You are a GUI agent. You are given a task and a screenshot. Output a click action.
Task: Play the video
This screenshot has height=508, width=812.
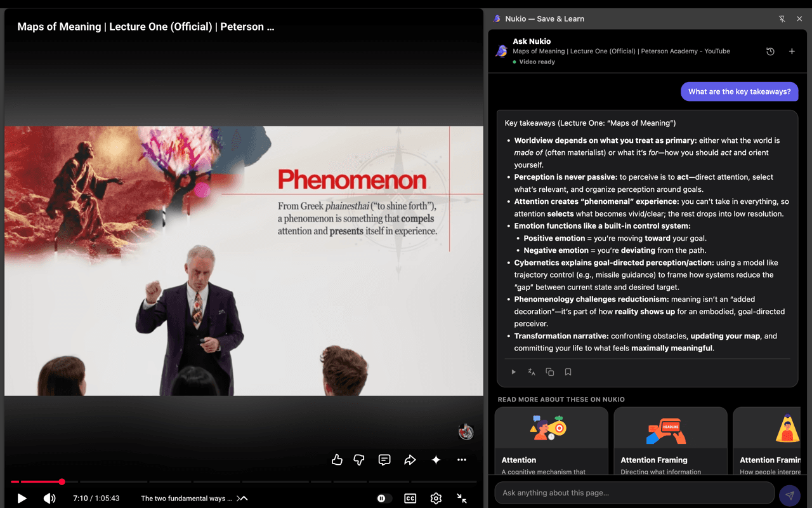(22, 498)
